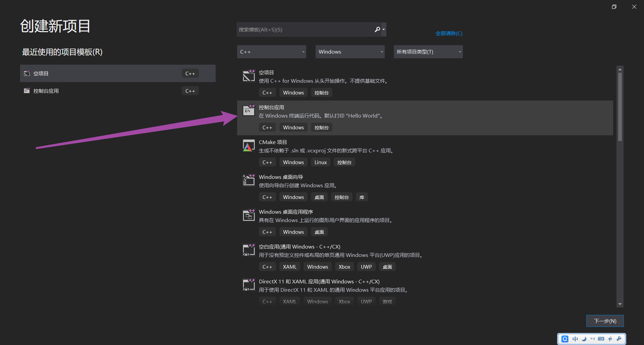Screen dimensions: 644x345
Task: Close the 创建新项目 dialog
Action: [634, 7]
